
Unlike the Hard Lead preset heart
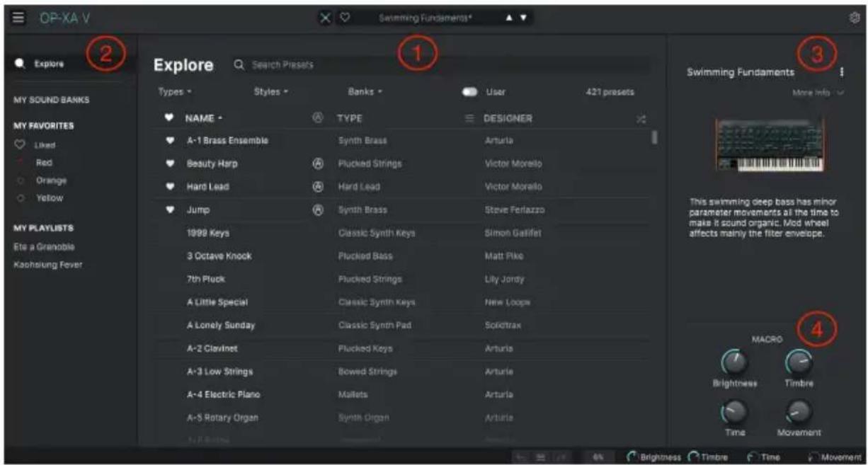[169, 187]
